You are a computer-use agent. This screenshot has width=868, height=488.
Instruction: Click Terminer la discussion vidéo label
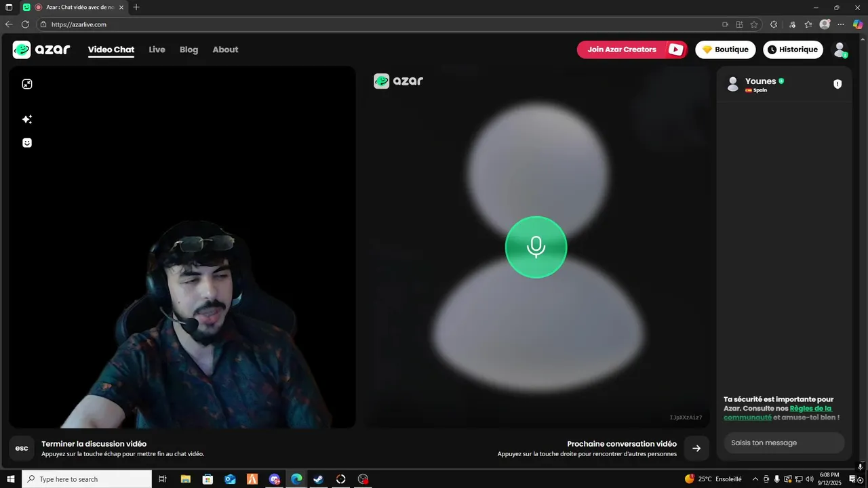tap(94, 444)
